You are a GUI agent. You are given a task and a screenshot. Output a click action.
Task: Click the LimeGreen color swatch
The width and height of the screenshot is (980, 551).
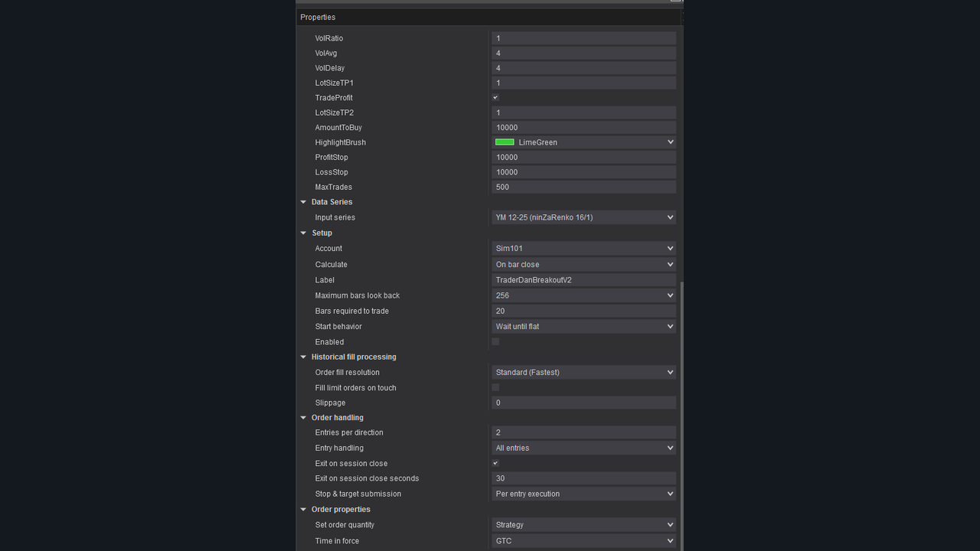pyautogui.click(x=505, y=142)
